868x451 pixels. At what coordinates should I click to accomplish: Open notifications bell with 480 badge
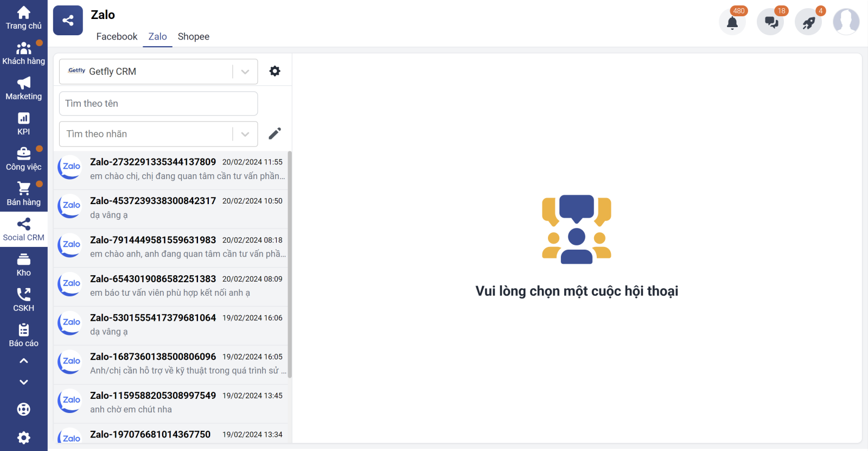point(732,22)
